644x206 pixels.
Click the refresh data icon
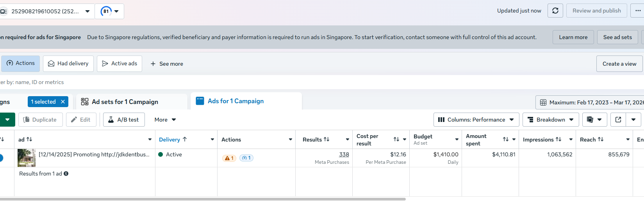[x=555, y=11]
